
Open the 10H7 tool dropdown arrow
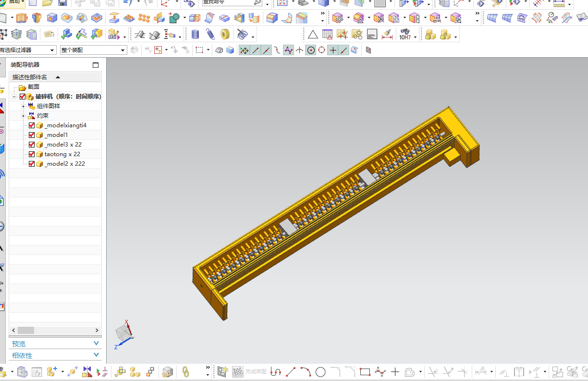point(416,36)
